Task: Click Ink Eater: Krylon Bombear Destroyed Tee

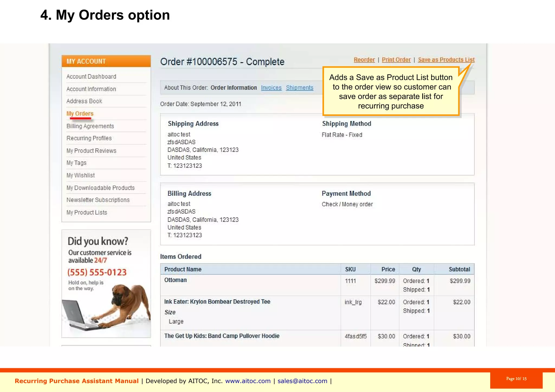Action: (x=217, y=302)
